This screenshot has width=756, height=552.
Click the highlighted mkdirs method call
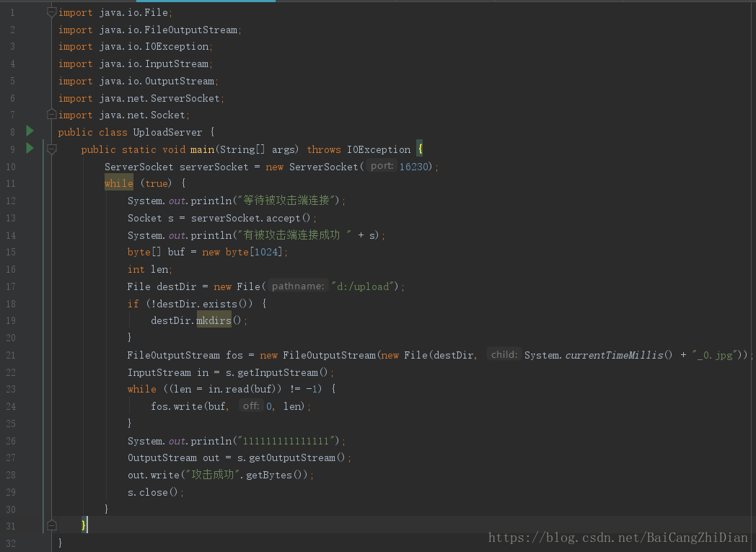click(214, 320)
